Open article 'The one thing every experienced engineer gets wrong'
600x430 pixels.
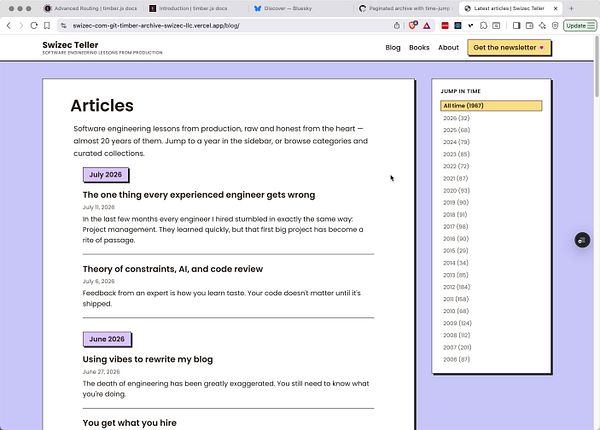[x=199, y=195]
